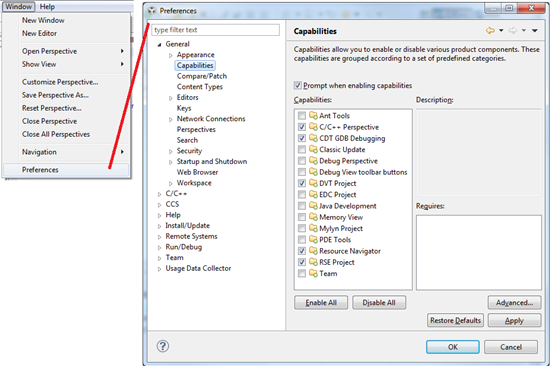Toggle Prompt when enabling capabilities checkbox
This screenshot has height=366, width=550.
(298, 85)
